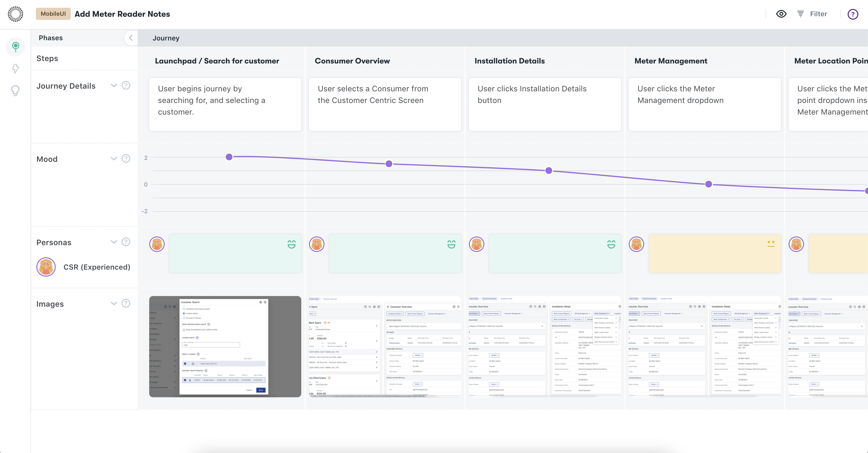The width and height of the screenshot is (868, 453).
Task: Collapse the Phases panel with the left arrow
Action: tap(131, 38)
